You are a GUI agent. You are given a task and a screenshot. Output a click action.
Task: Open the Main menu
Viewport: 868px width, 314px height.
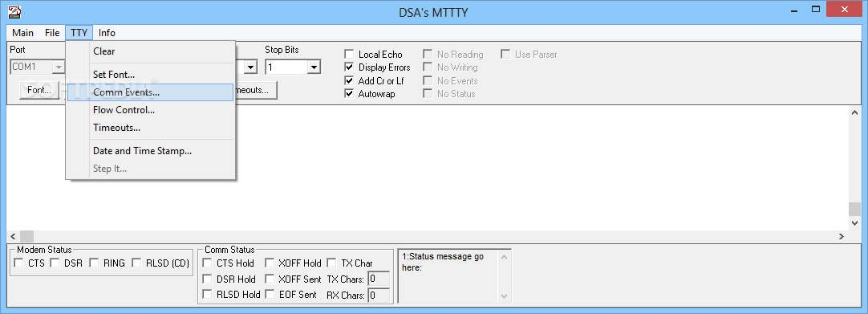(22, 33)
